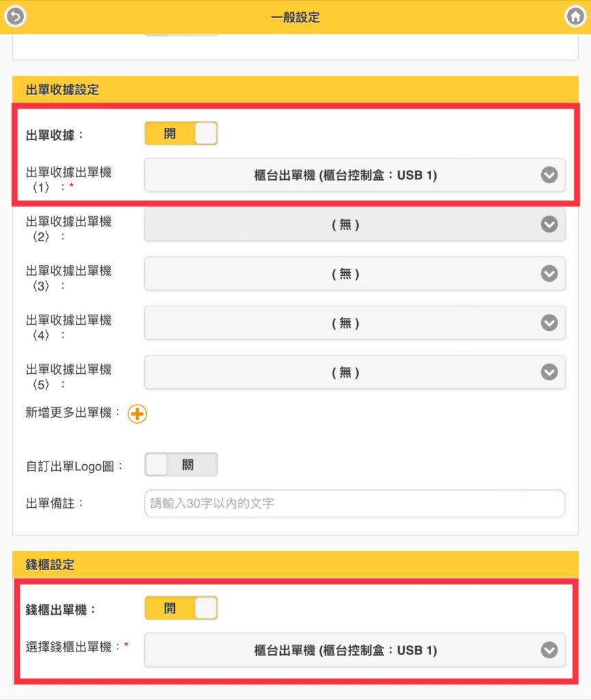Click chevron icon on 出單收據出單機〈3〉 row

(x=549, y=273)
